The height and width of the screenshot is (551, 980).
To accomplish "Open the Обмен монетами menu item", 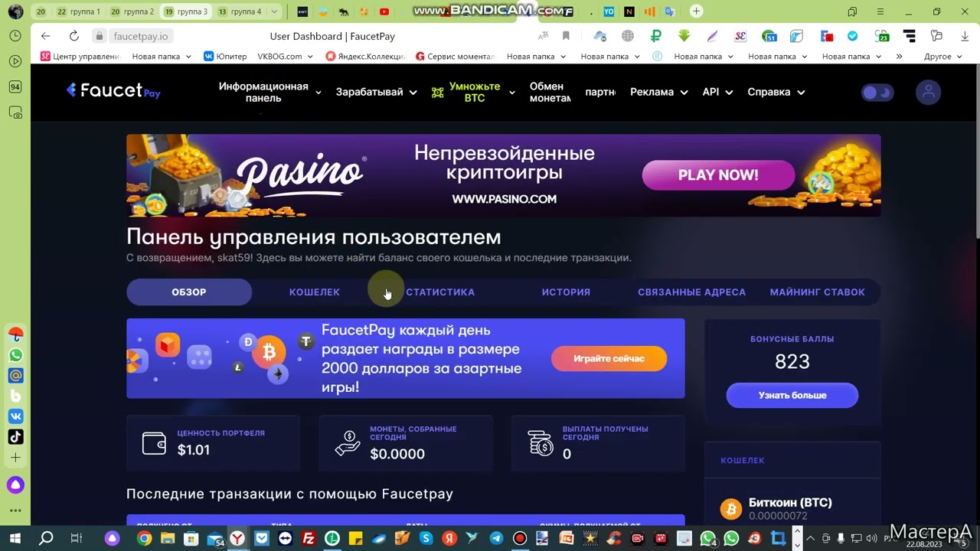I will 550,92.
